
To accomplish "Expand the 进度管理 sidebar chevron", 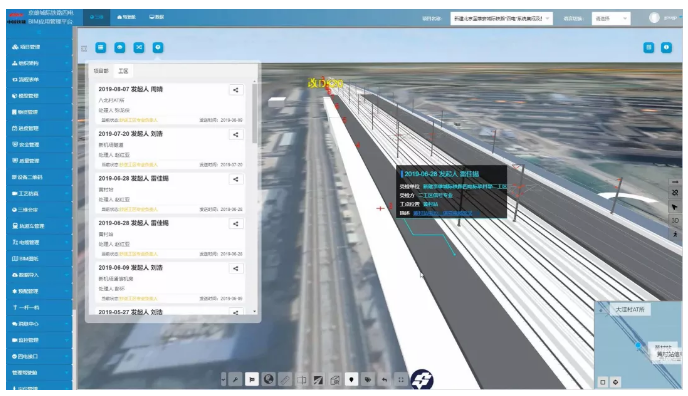I will [x=67, y=128].
